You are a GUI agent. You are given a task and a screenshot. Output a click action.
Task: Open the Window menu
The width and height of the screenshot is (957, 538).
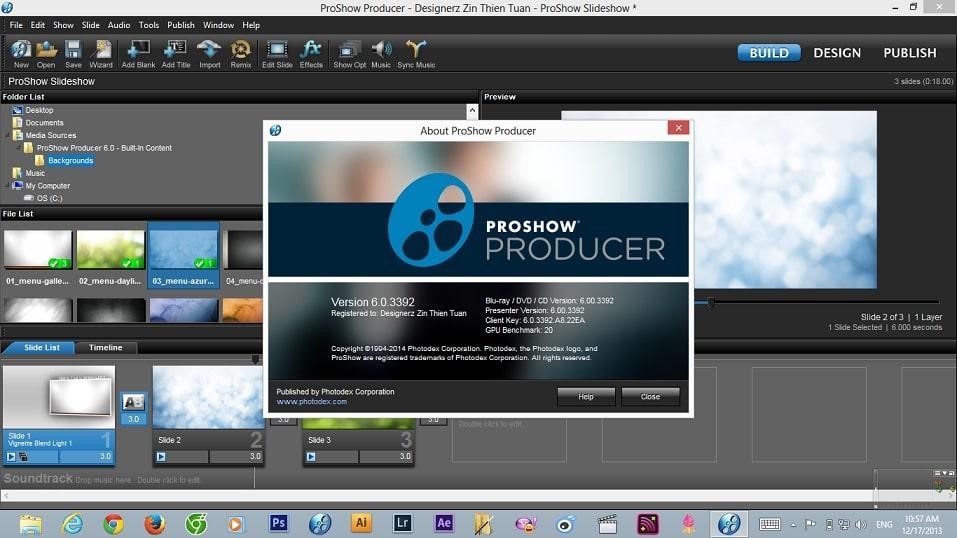218,25
